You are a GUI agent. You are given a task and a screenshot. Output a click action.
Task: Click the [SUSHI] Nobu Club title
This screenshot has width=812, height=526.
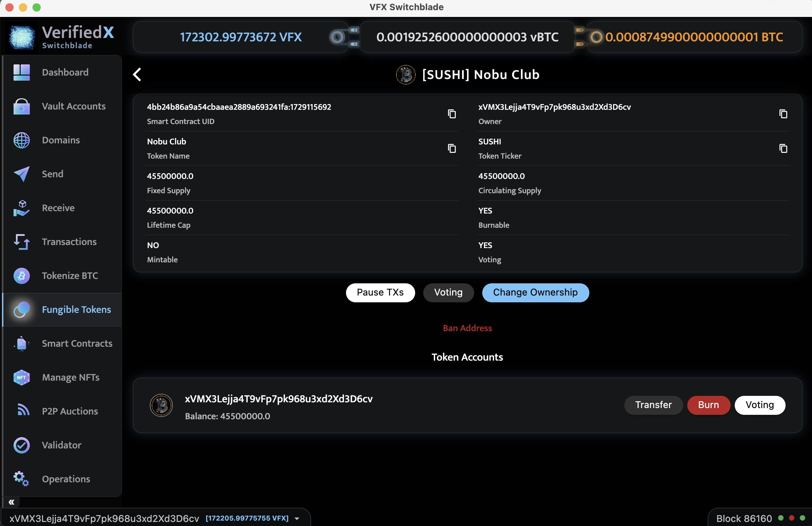tap(481, 75)
